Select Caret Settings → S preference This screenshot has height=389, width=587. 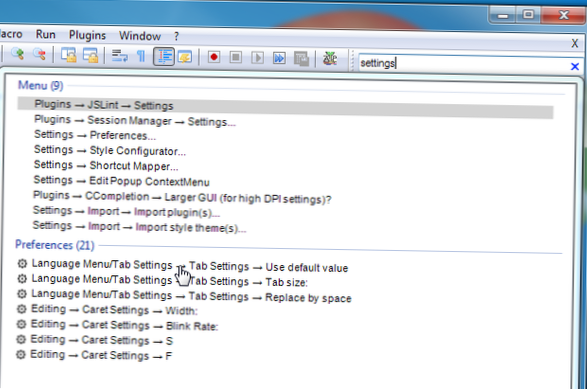pyautogui.click(x=94, y=340)
